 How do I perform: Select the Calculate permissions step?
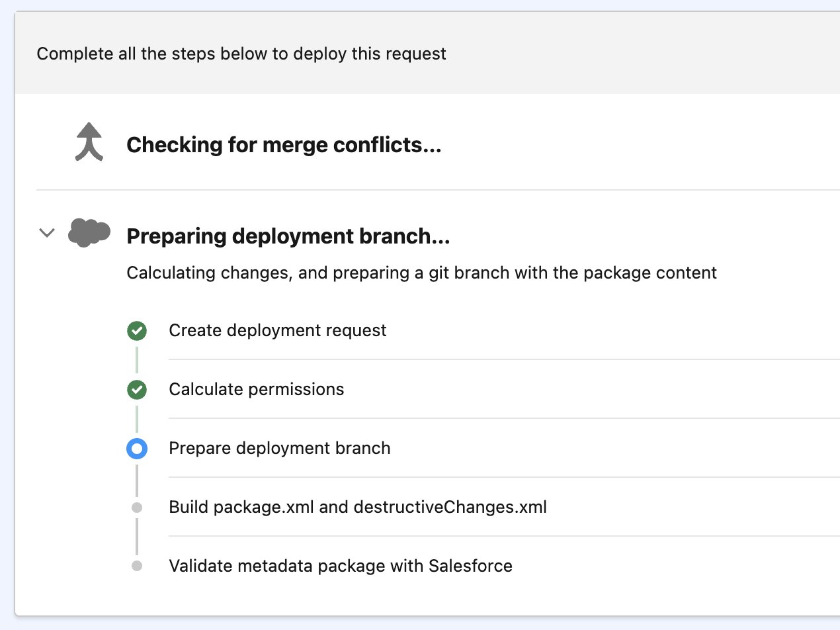tap(257, 390)
